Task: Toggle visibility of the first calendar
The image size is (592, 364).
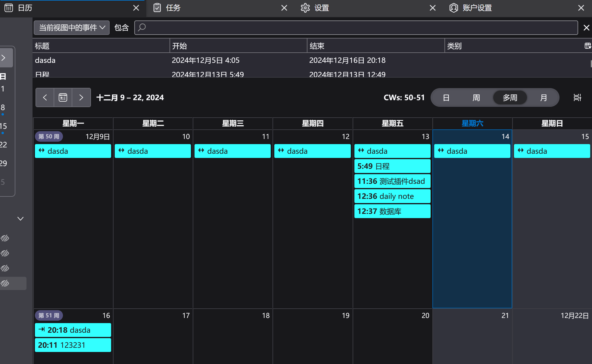Action: (x=5, y=238)
